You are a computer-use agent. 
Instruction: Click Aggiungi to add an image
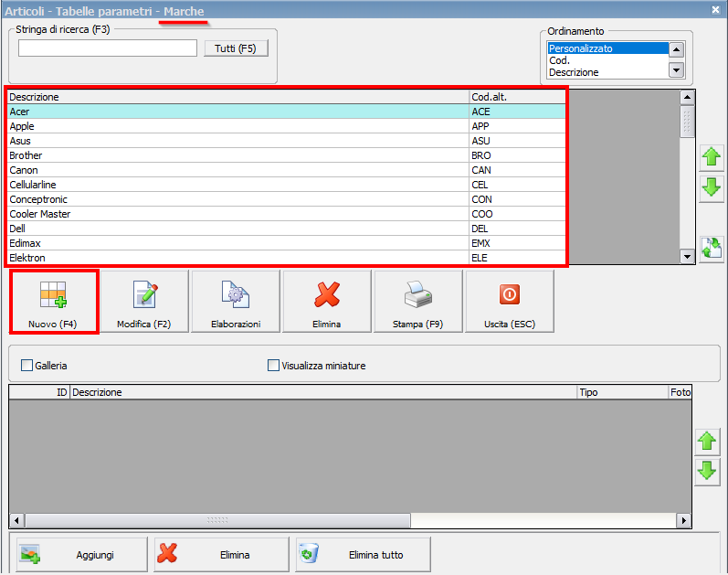point(81,555)
